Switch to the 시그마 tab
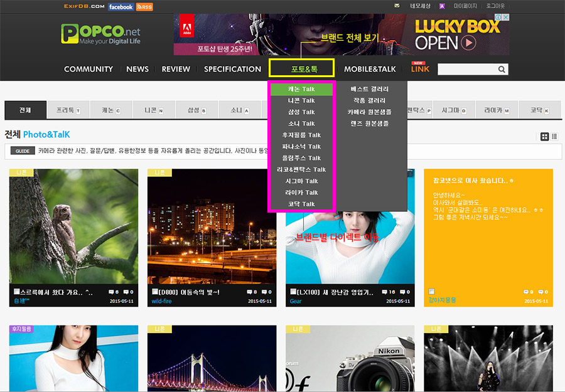565x392 pixels. (x=454, y=110)
